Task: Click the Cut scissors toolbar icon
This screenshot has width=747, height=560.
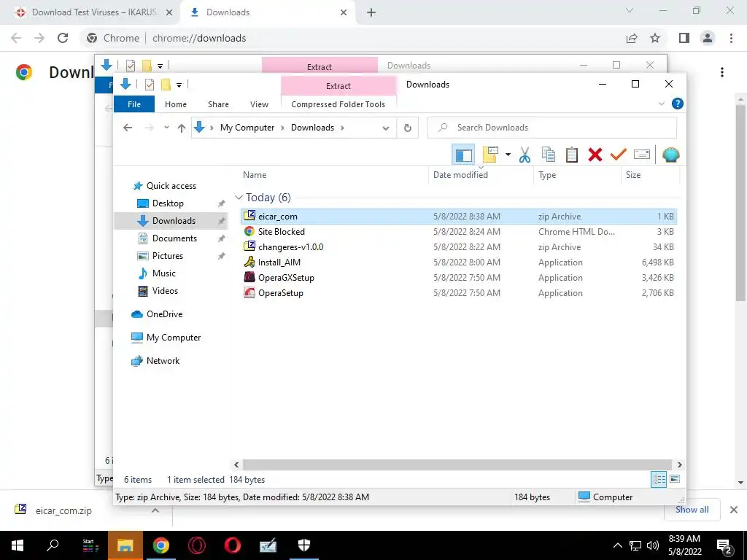Action: (525, 155)
